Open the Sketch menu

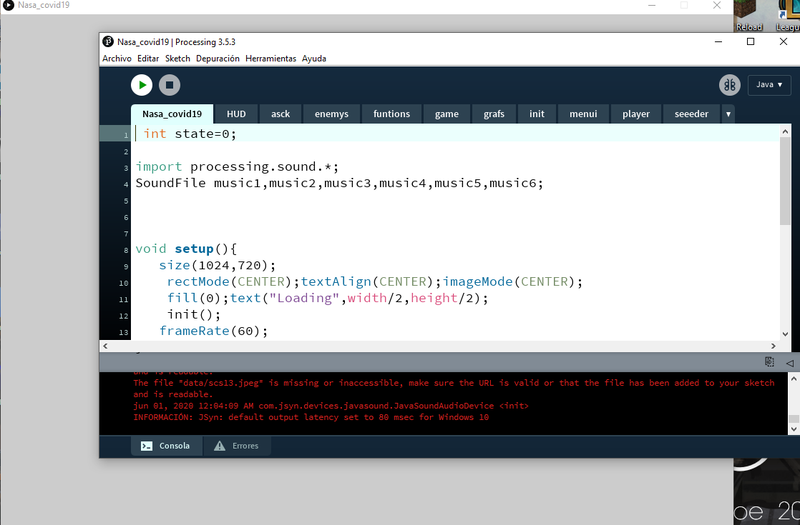click(178, 59)
